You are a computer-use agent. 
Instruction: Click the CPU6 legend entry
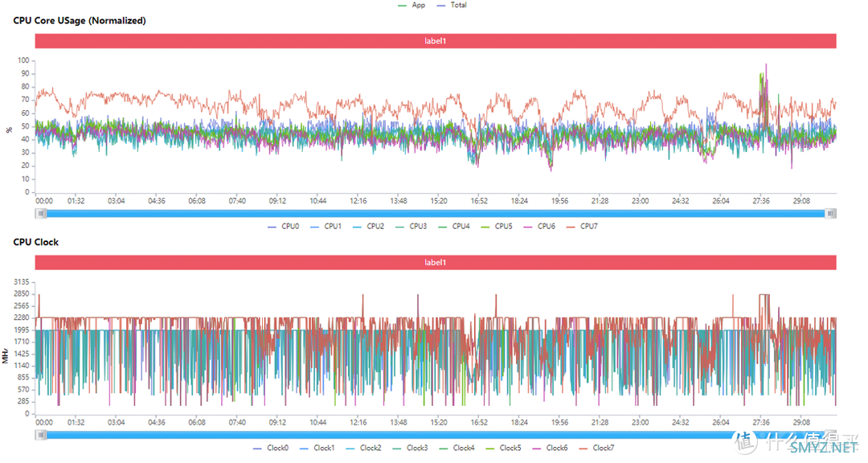pos(539,227)
